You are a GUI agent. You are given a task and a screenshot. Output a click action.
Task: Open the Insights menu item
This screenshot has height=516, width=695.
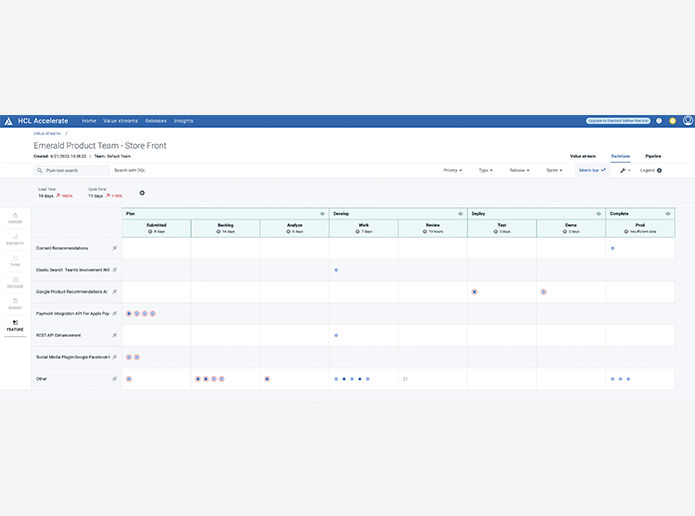183,121
